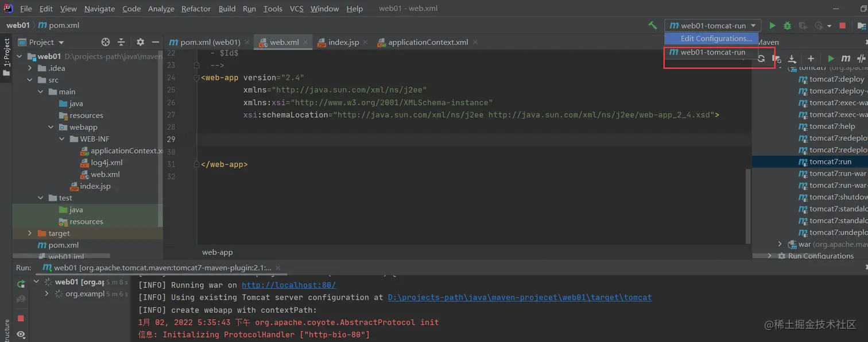Run web01-tomcat-run with the green play icon
This screenshot has height=342, width=868.
click(x=772, y=25)
